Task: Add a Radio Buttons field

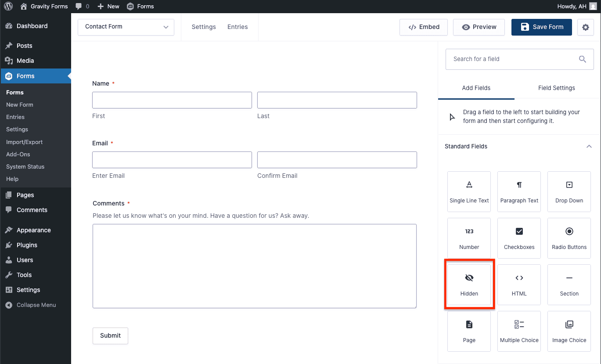Action: coord(569,238)
